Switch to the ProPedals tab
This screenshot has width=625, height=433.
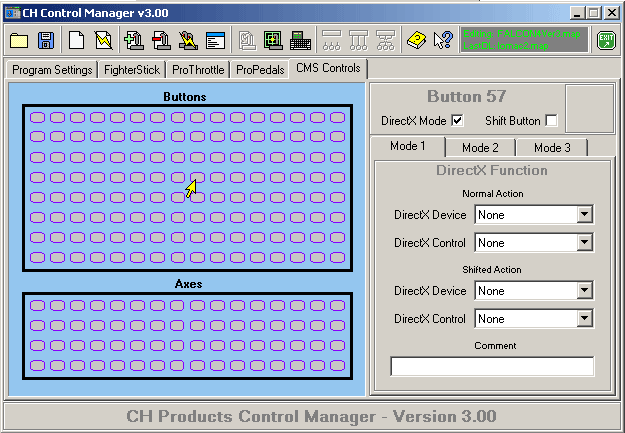pos(260,70)
